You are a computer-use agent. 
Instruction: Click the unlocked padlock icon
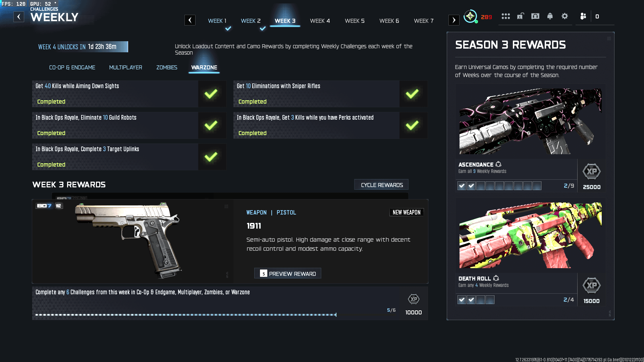click(x=520, y=16)
